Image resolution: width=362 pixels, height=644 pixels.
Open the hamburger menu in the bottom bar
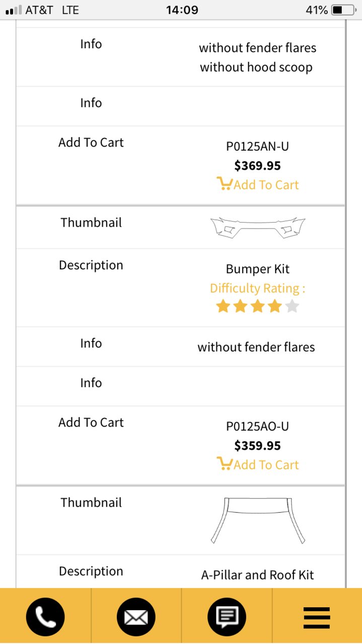tap(317, 617)
